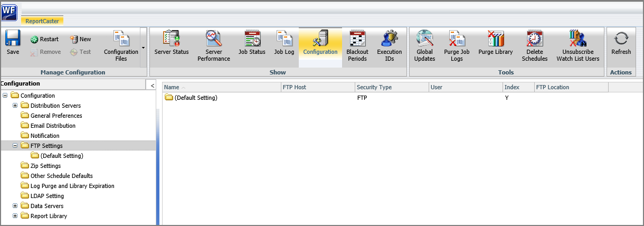Viewport: 644px width, 226px height.
Task: Open Delete Schedules tool
Action: [x=535, y=46]
